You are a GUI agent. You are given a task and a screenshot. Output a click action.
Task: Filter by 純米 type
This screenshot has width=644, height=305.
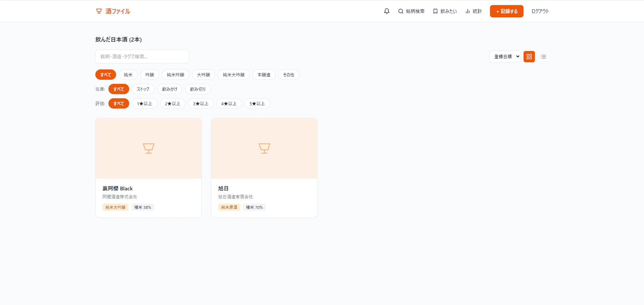[x=128, y=74]
